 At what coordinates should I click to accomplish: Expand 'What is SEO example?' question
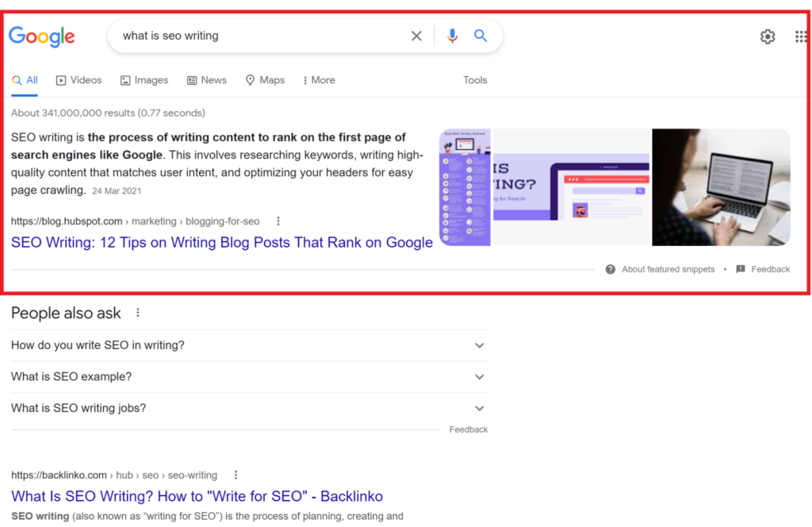pyautogui.click(x=479, y=377)
